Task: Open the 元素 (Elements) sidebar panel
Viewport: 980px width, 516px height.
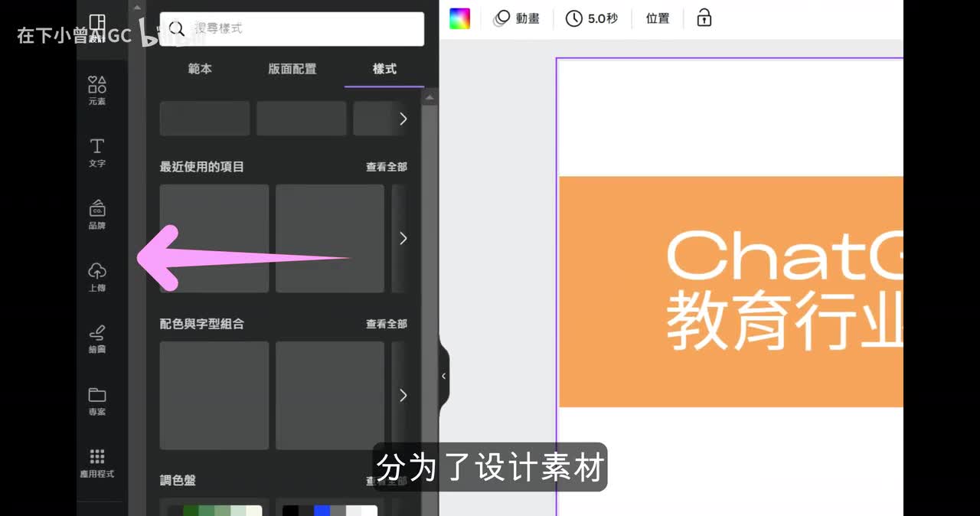Action: tap(97, 90)
